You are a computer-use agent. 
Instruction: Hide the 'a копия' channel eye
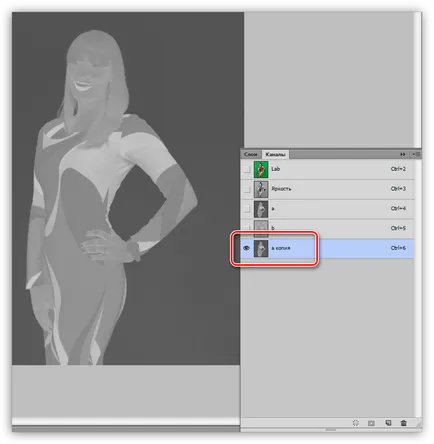pyautogui.click(x=247, y=248)
